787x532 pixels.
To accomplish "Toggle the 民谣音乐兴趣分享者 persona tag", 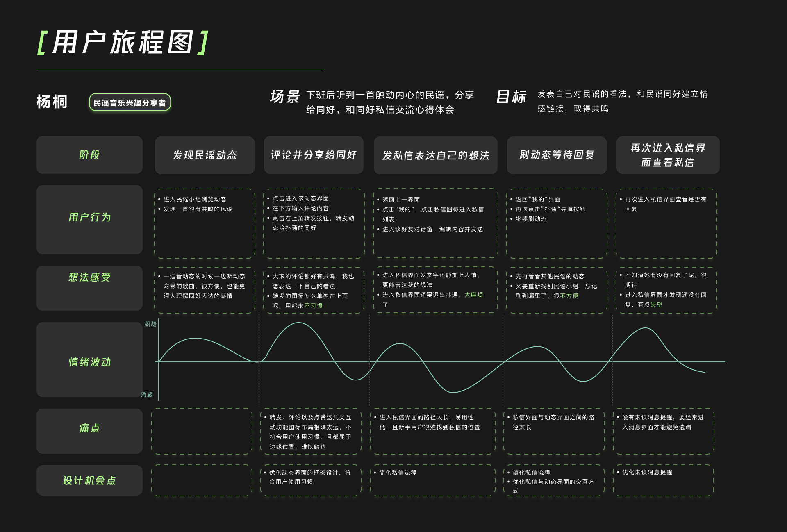I will coord(130,102).
